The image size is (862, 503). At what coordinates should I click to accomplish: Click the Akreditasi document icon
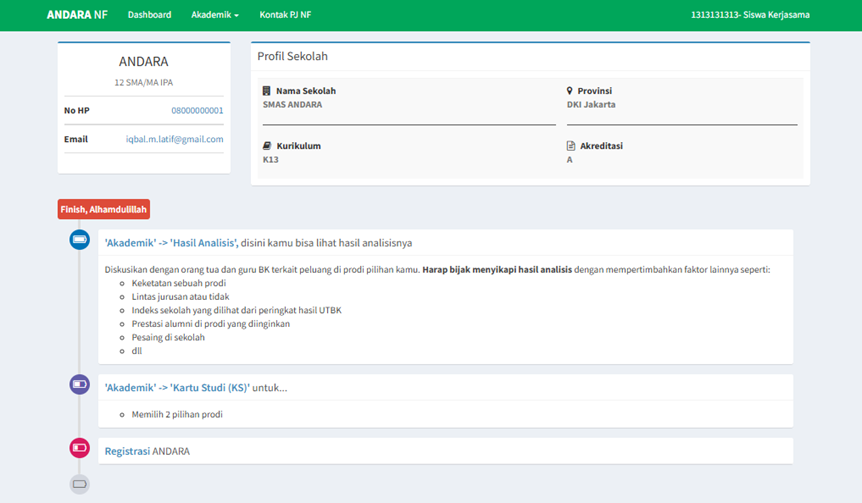click(x=571, y=146)
